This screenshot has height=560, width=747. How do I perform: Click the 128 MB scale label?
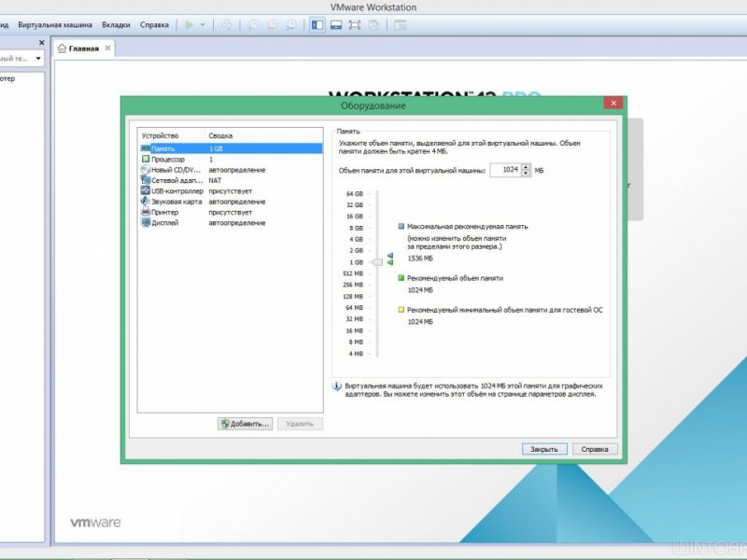click(353, 296)
